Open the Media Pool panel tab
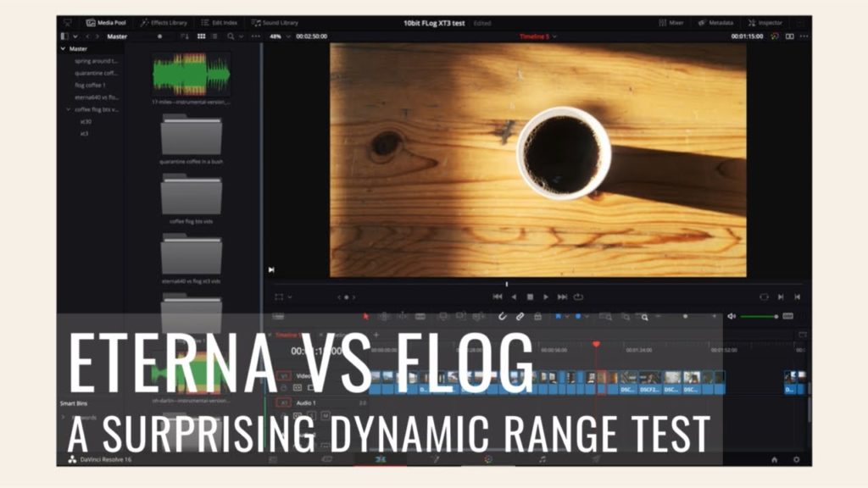This screenshot has height=488, width=868. point(111,22)
